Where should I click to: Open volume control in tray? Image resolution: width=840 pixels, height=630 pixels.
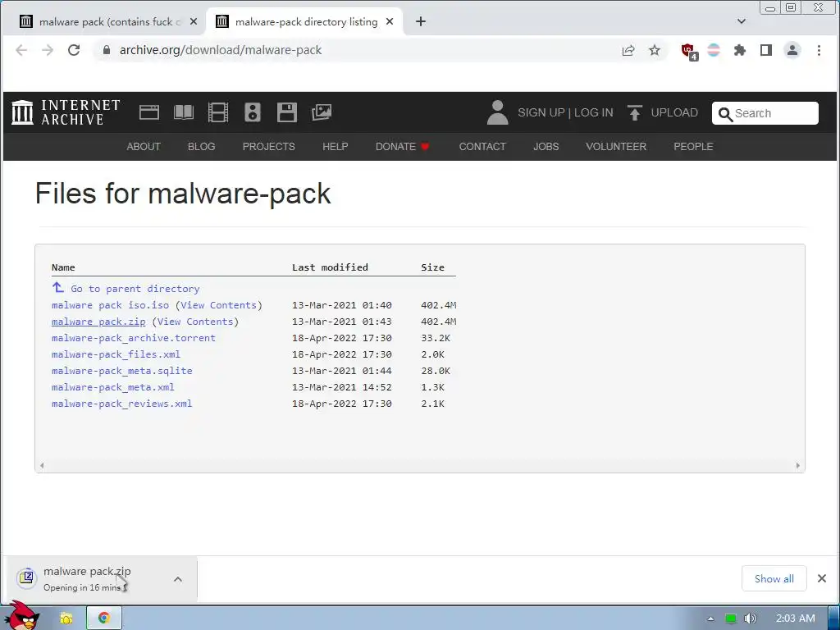(751, 619)
